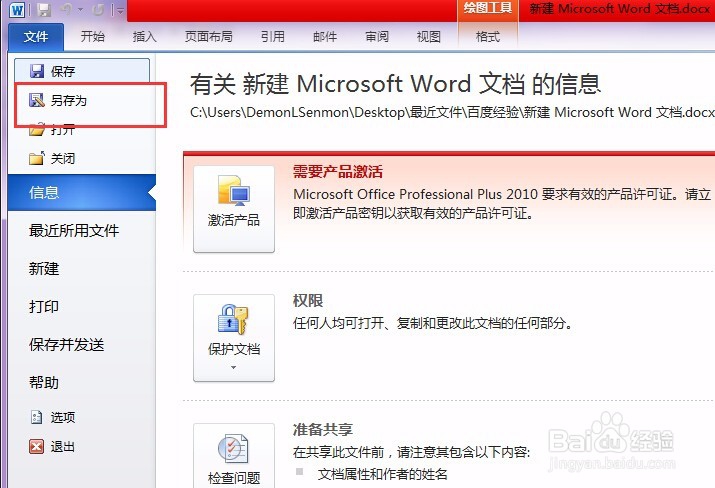Click the document title in title bar
Viewport: 715px width, 488px height.
click(620, 9)
